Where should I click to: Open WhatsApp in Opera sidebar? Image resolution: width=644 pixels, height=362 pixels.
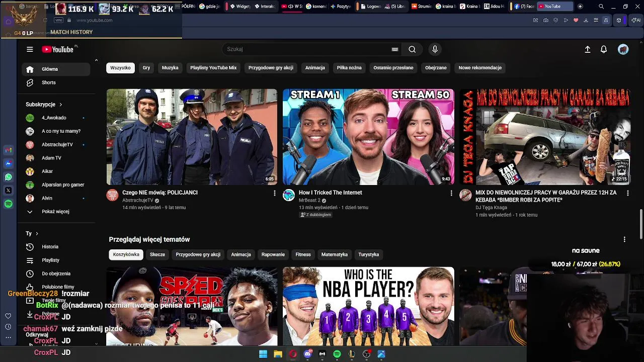8,177
